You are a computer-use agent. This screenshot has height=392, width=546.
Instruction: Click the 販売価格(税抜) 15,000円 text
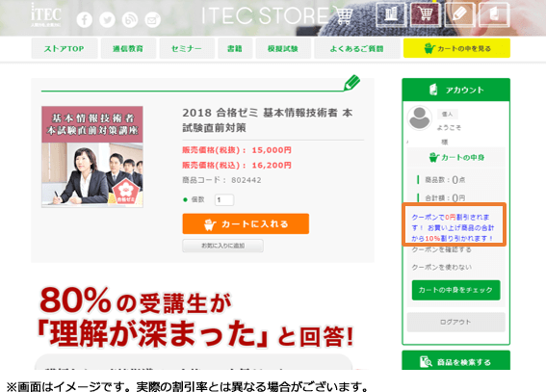click(237, 150)
